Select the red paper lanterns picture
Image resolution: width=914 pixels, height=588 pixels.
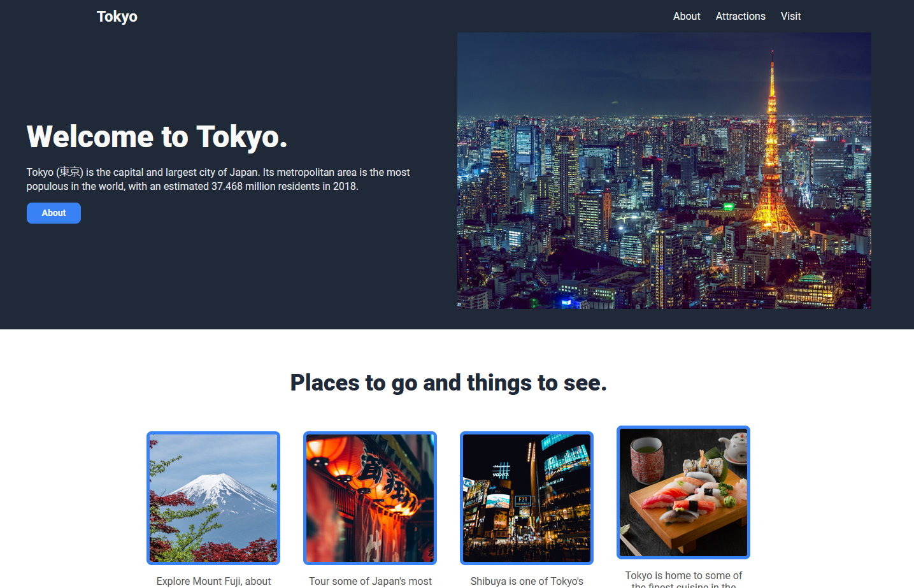tap(370, 498)
